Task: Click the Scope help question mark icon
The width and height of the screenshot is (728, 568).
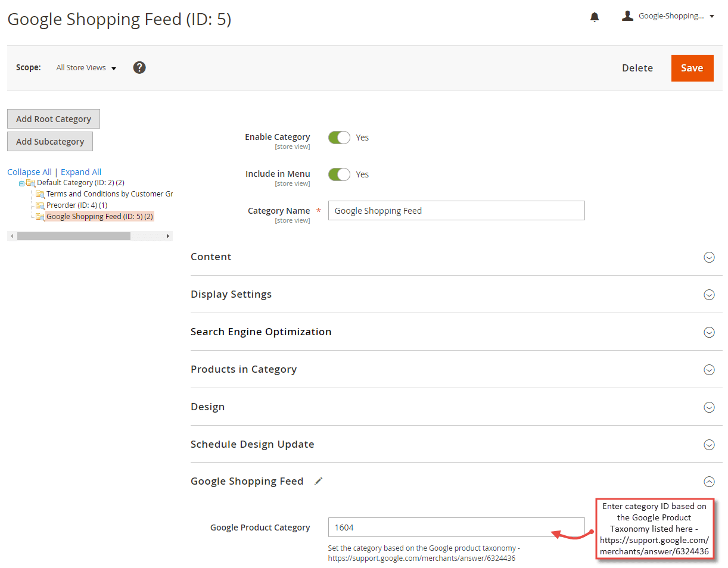Action: (x=139, y=67)
